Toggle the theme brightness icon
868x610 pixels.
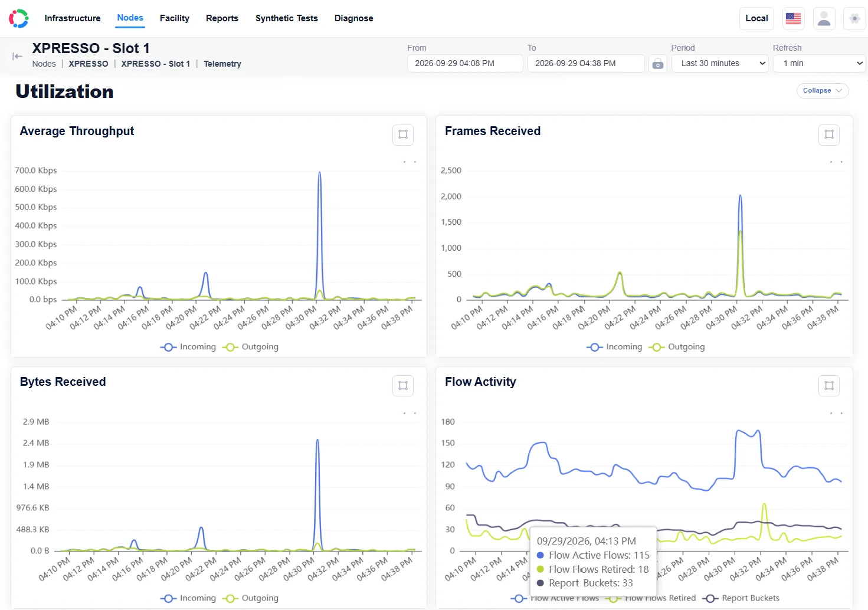854,18
